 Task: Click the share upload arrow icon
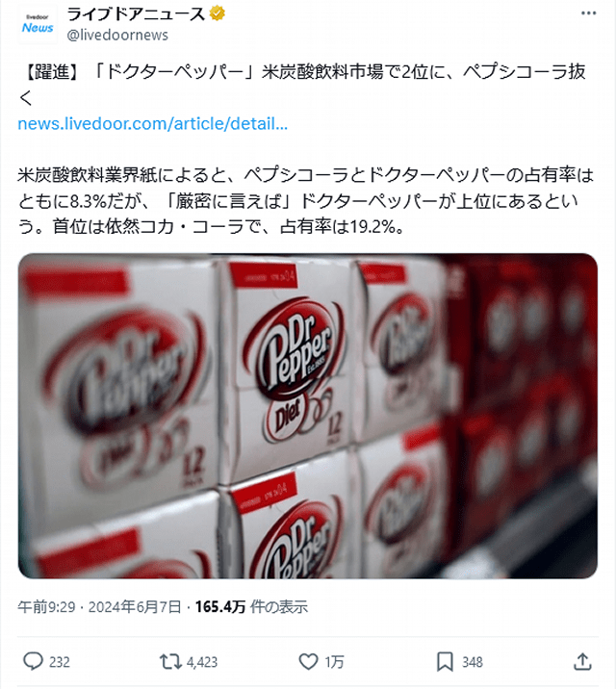[x=582, y=661]
